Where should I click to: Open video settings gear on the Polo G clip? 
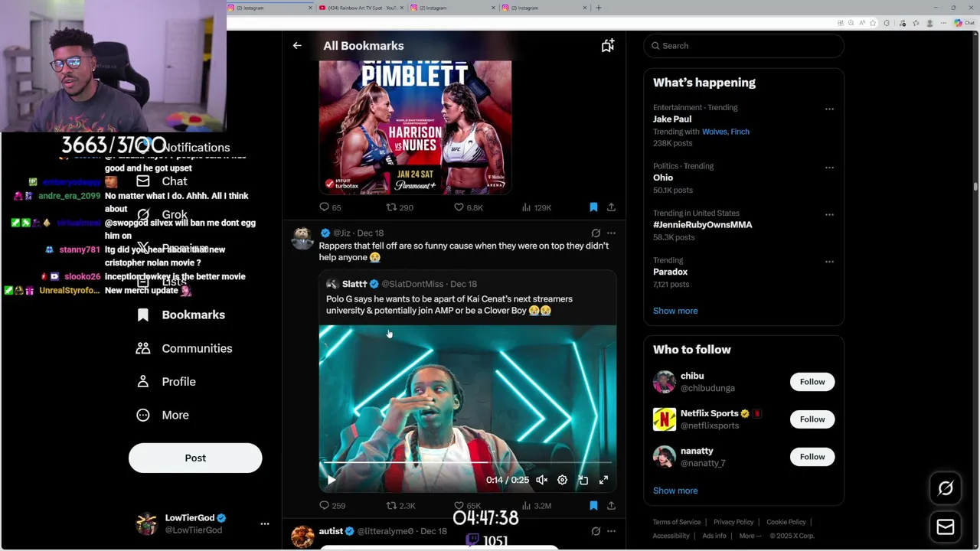pos(562,480)
